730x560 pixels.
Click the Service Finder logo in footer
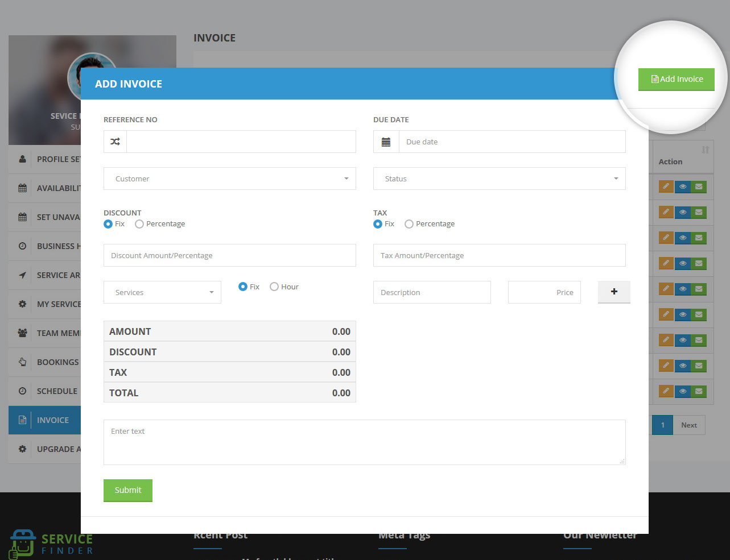click(x=51, y=544)
